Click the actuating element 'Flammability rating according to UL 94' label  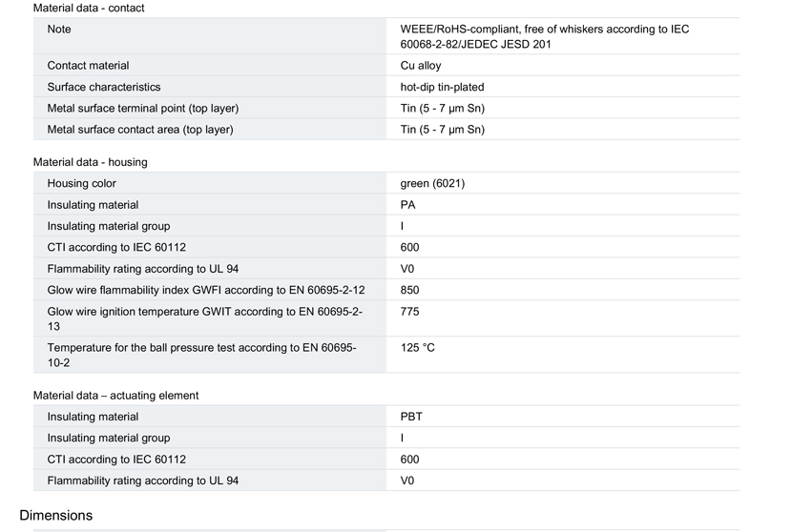pos(143,481)
